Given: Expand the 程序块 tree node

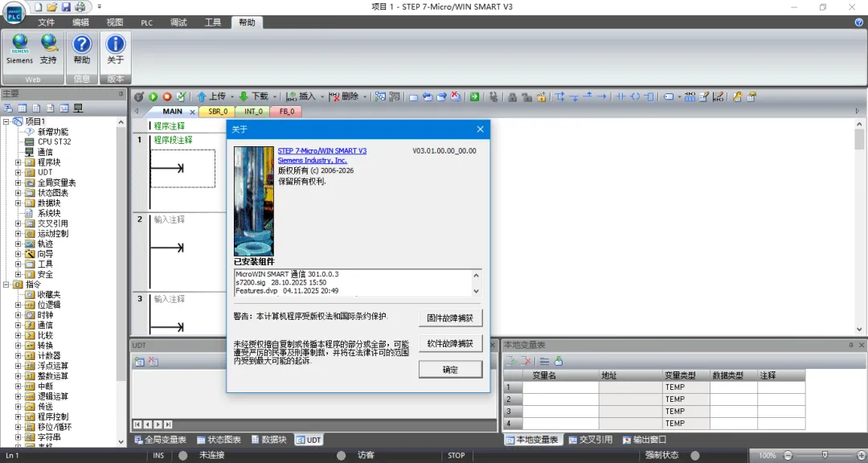Looking at the screenshot, I should pos(18,162).
